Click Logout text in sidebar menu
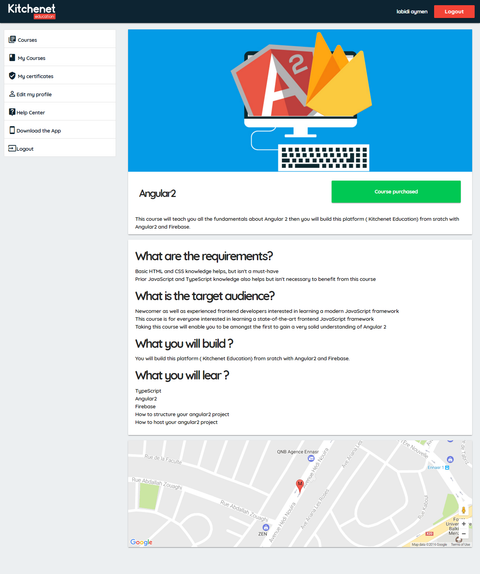Viewport: 480px width, 574px height. tap(25, 149)
